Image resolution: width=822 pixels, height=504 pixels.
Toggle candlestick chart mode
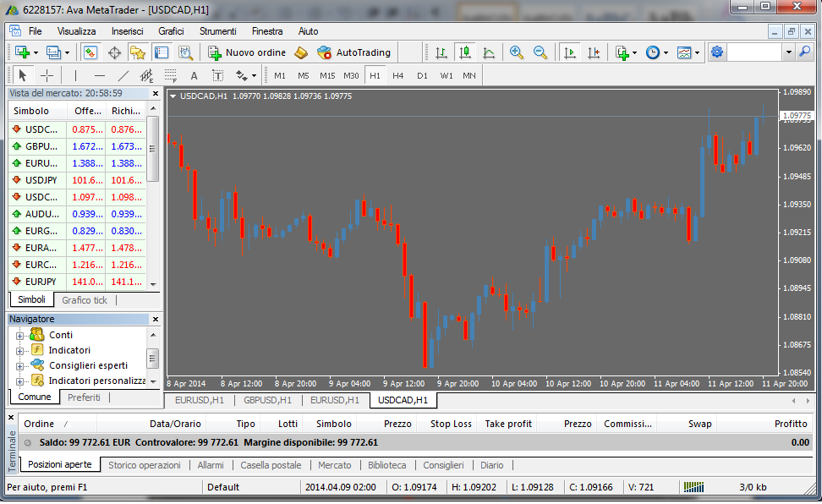(x=465, y=52)
